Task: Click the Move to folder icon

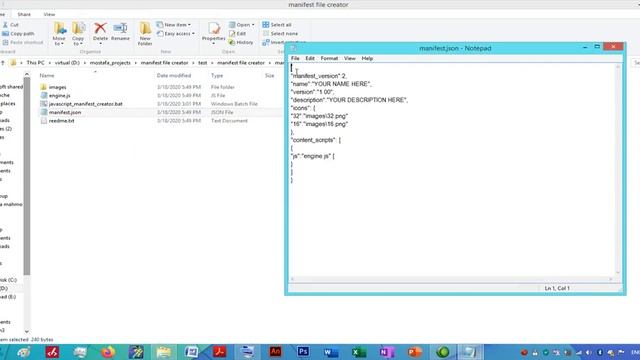Action: point(59,29)
